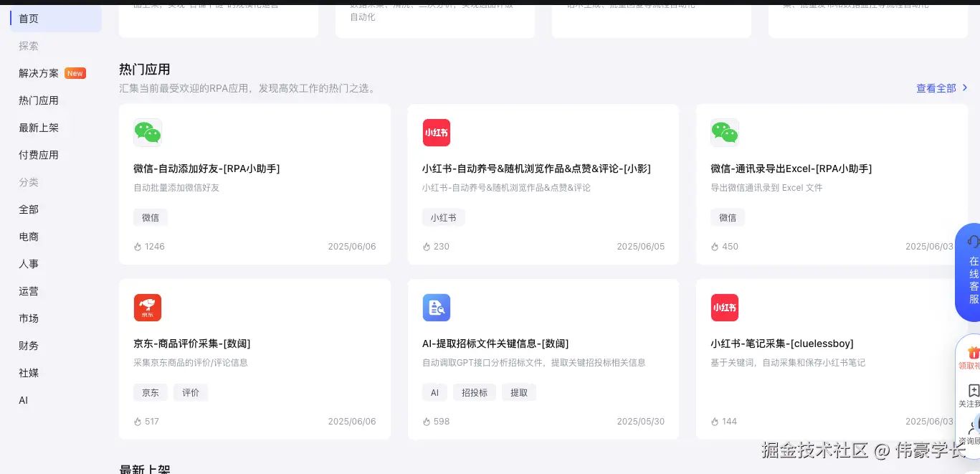The height and width of the screenshot is (474, 980).
Task: Select the 全部 category
Action: (x=29, y=209)
